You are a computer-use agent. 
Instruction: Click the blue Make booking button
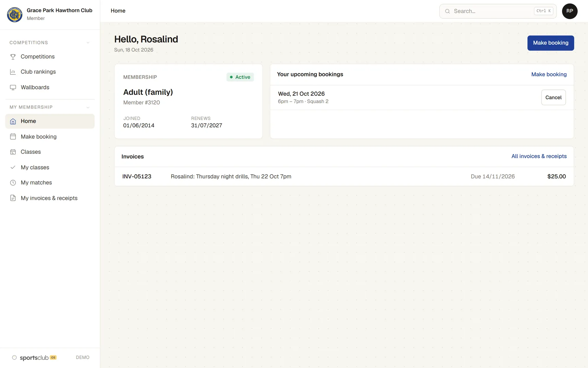pos(550,43)
